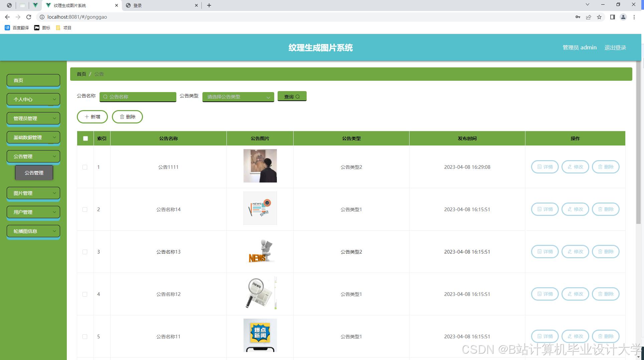
Task: Click 删除 for 公告1111
Action: (606, 167)
